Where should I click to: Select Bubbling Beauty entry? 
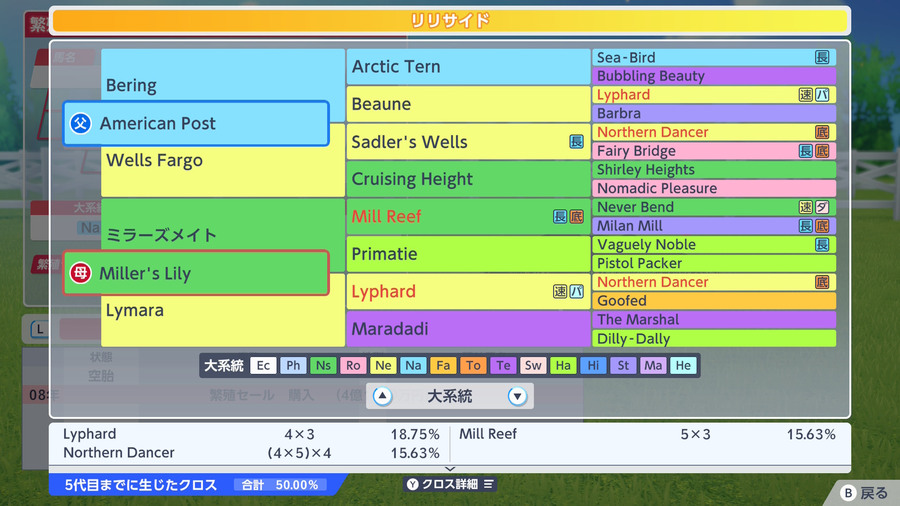click(714, 76)
